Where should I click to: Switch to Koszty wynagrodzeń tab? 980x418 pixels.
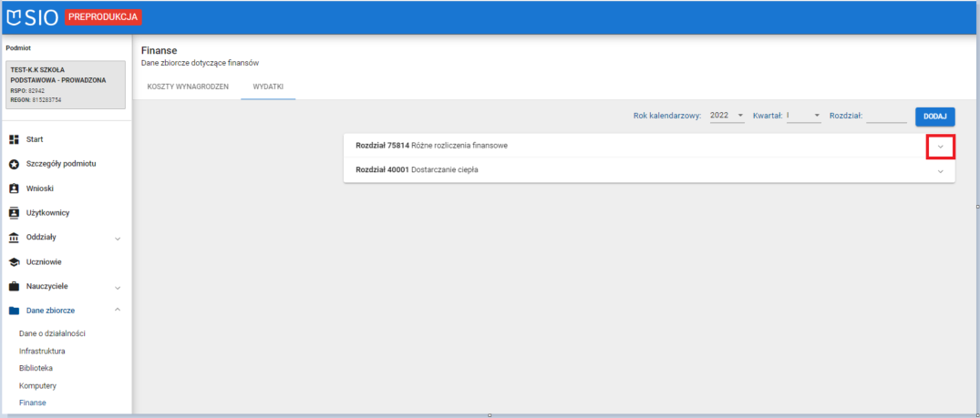tap(181, 87)
